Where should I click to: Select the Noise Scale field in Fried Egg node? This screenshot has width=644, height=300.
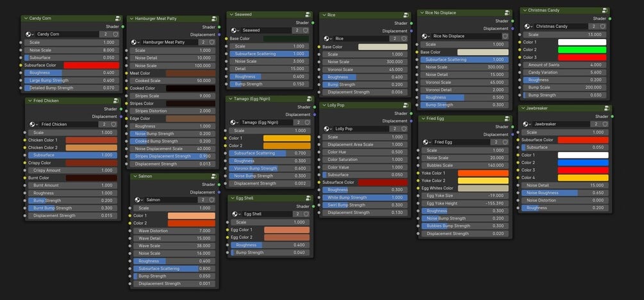[465, 158]
